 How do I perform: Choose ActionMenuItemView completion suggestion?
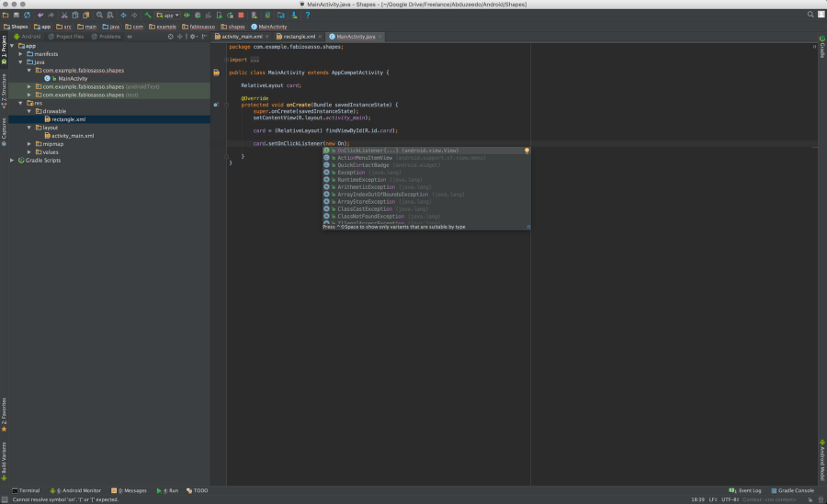point(426,158)
